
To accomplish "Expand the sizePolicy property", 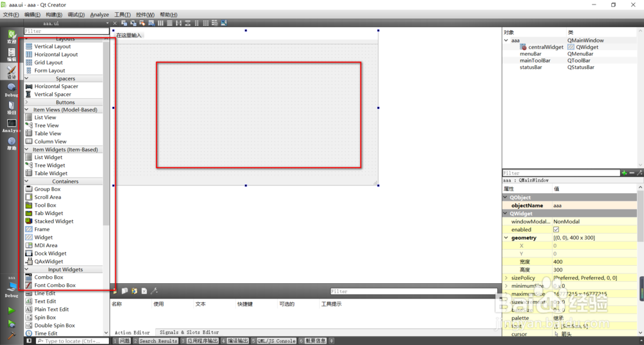I will pyautogui.click(x=506, y=277).
